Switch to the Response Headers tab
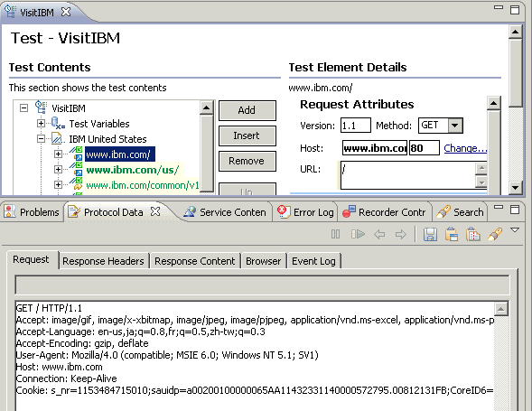532x411 pixels. click(x=103, y=261)
